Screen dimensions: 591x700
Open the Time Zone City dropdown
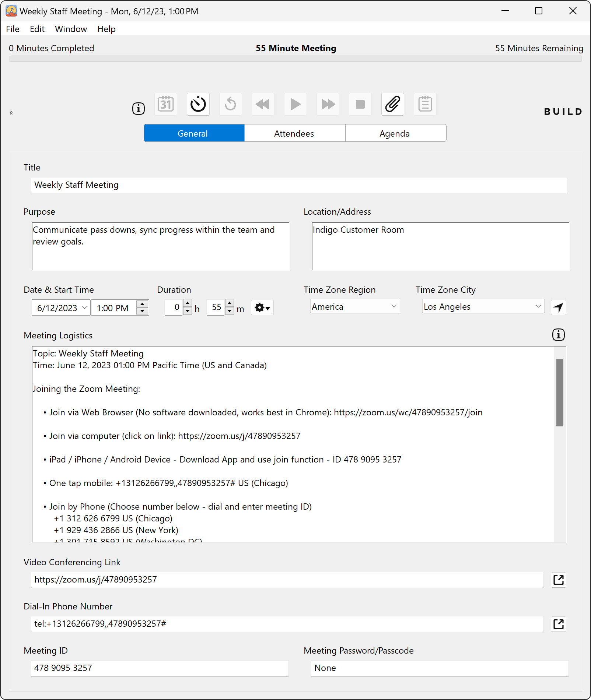538,306
